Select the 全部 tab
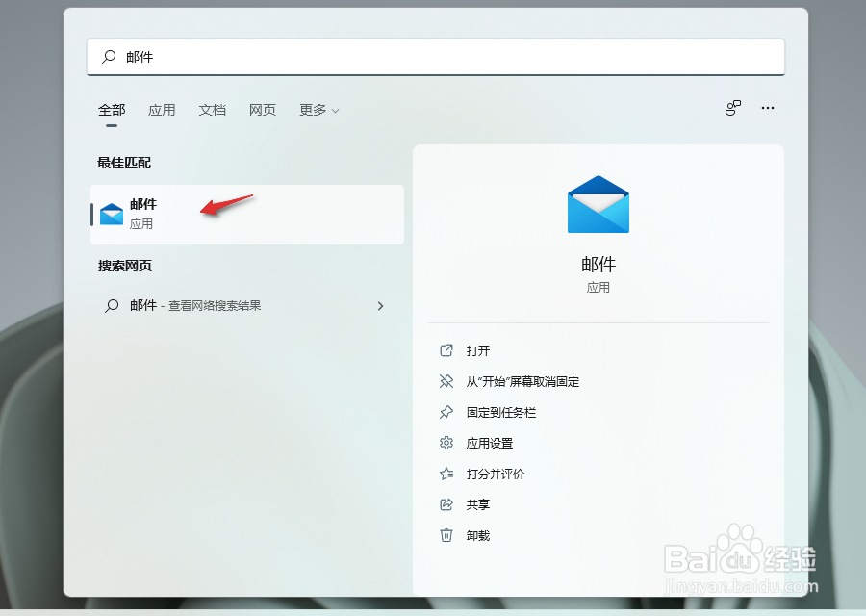The width and height of the screenshot is (866, 616). tap(112, 110)
